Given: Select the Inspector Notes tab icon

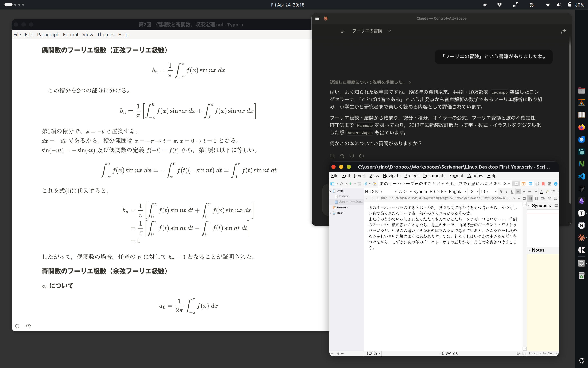Looking at the screenshot, I should 530,199.
